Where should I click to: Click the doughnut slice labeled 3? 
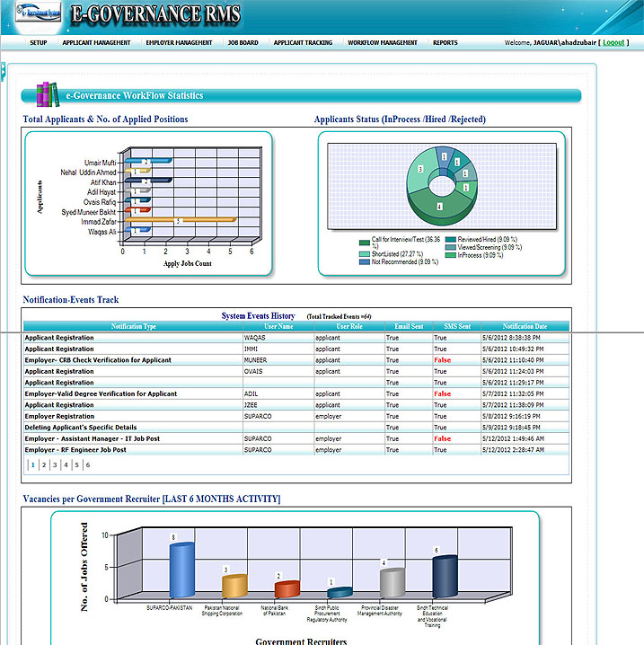pyautogui.click(x=420, y=169)
